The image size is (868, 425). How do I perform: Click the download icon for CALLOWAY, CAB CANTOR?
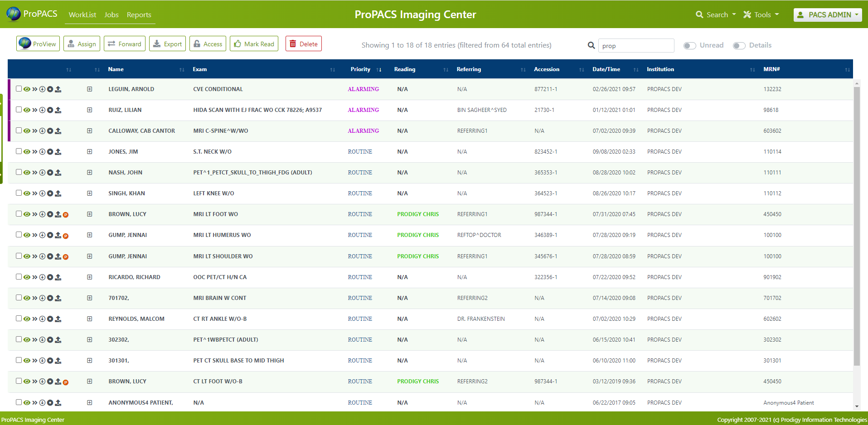(x=42, y=131)
